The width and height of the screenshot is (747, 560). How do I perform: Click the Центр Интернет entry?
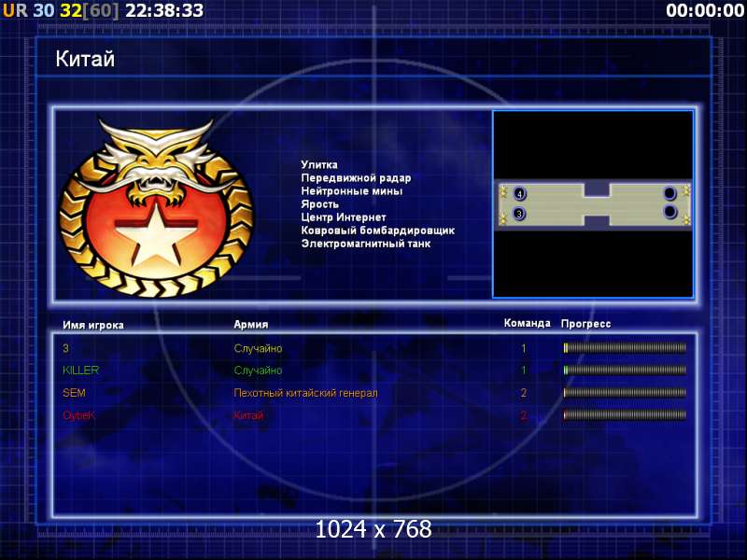[x=344, y=217]
